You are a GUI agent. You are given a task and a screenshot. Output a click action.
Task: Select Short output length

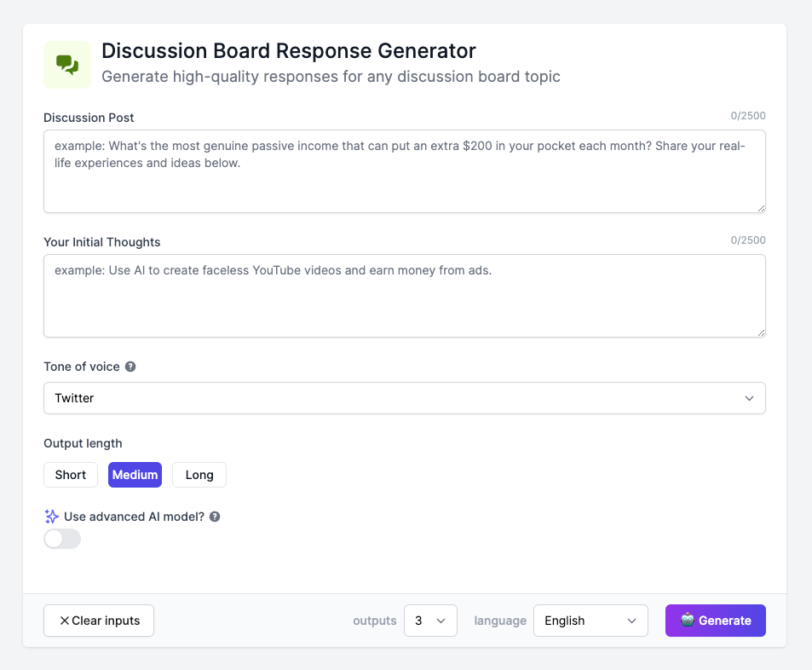[x=71, y=475]
